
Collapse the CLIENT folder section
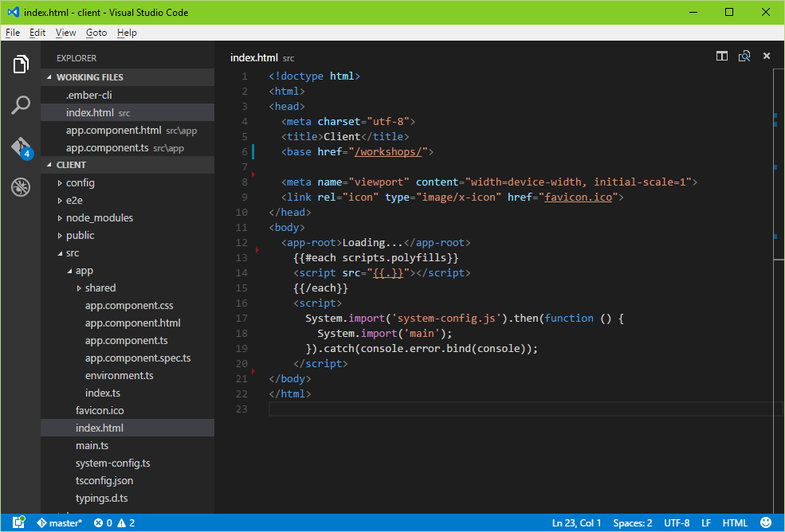128,165
